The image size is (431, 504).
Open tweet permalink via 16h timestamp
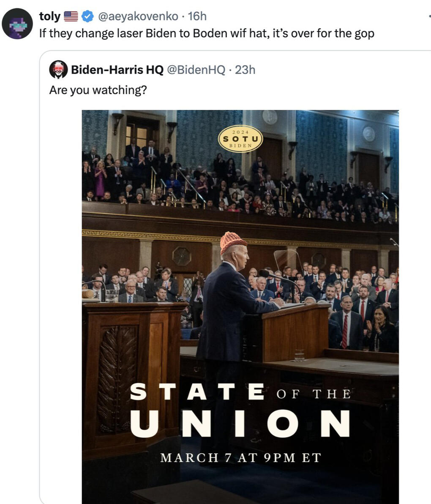(197, 16)
